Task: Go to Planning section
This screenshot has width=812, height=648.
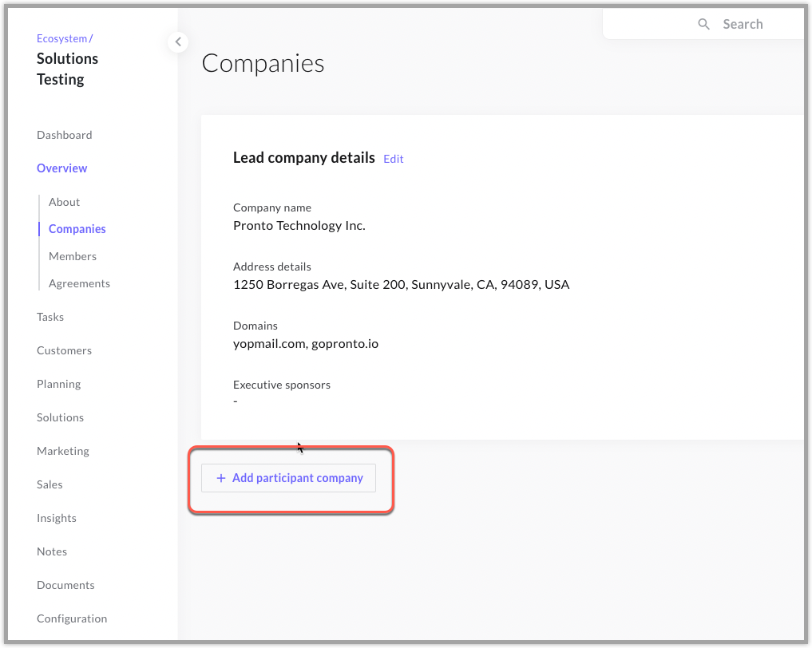Action: pos(59,384)
